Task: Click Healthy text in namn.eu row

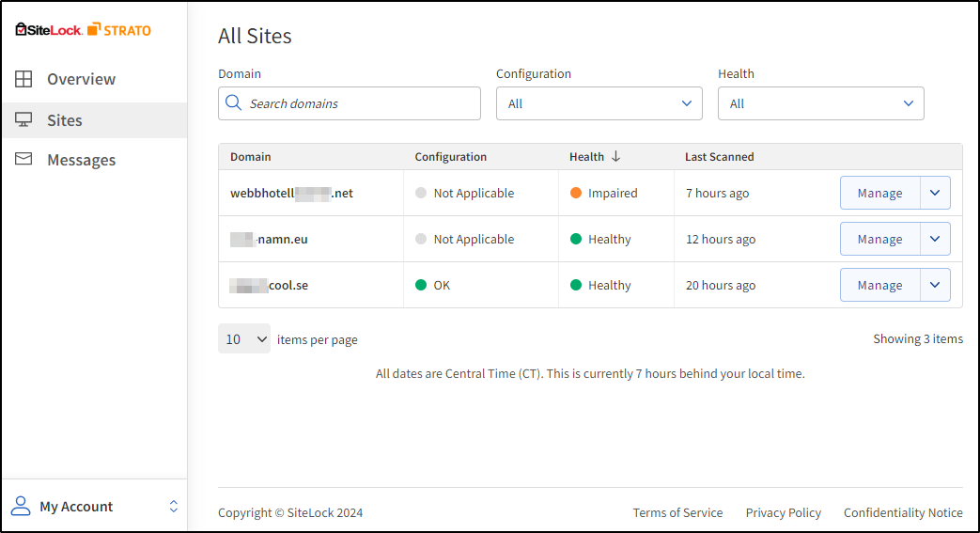Action: tap(610, 239)
